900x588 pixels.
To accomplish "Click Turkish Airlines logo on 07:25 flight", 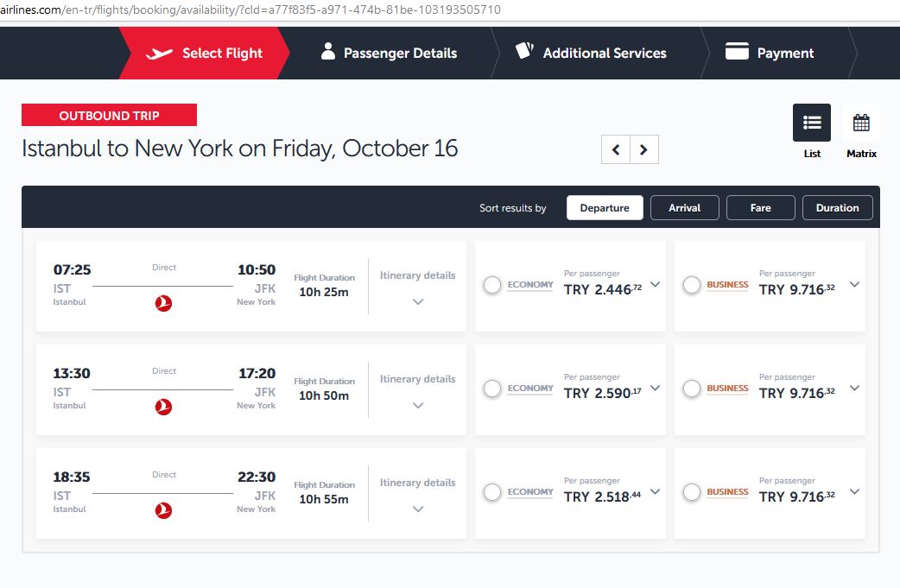I will tap(163, 303).
